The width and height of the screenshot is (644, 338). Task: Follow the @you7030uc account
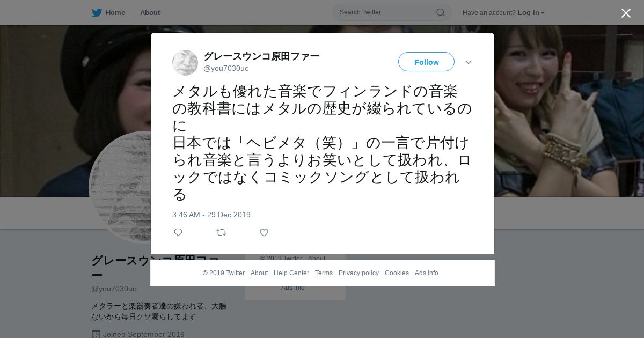(426, 62)
